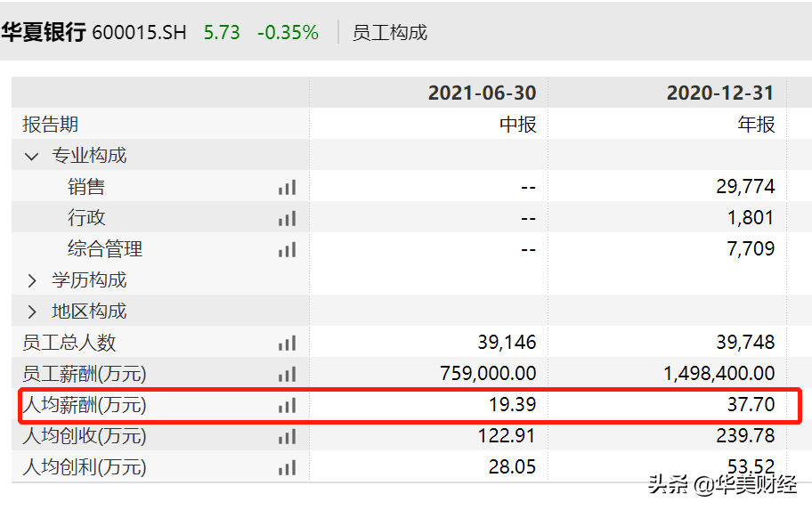812x510 pixels.
Task: Click stock code 600015.SH
Action: point(139,33)
